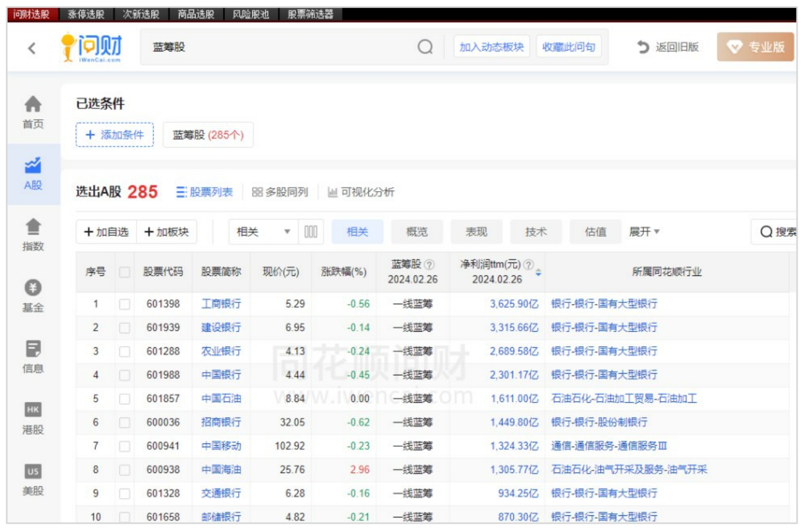Viewport: 804px width, 532px height.
Task: Open 中国移动 stock link
Action: [221, 446]
